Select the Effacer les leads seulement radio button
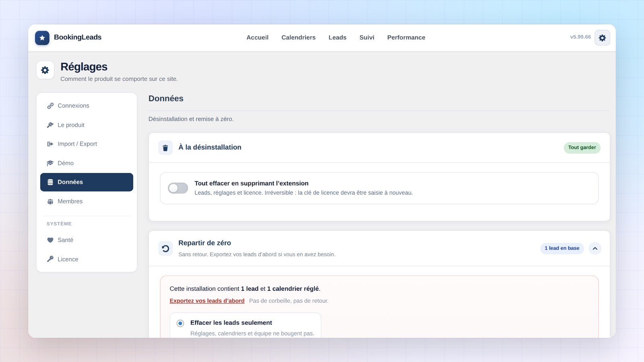 point(180,323)
